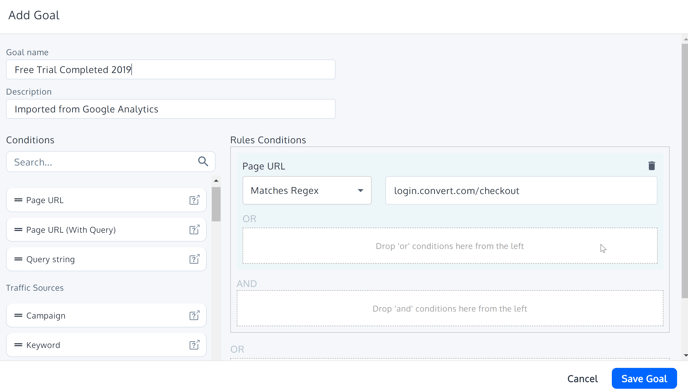
Task: Click the search magnifier icon in Conditions
Action: pyautogui.click(x=203, y=161)
